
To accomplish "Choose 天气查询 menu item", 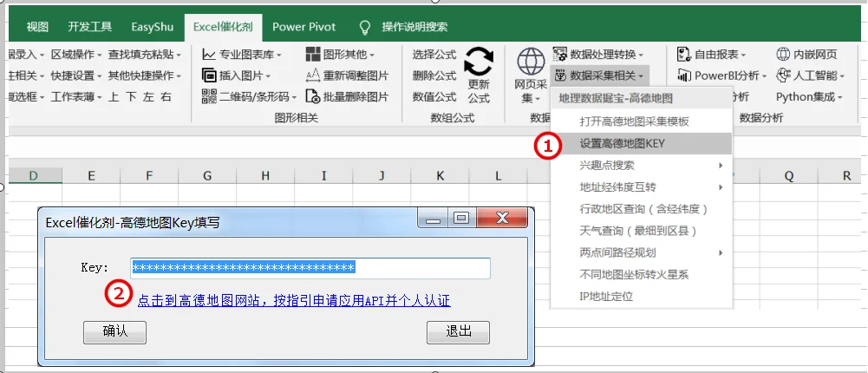I will [641, 231].
